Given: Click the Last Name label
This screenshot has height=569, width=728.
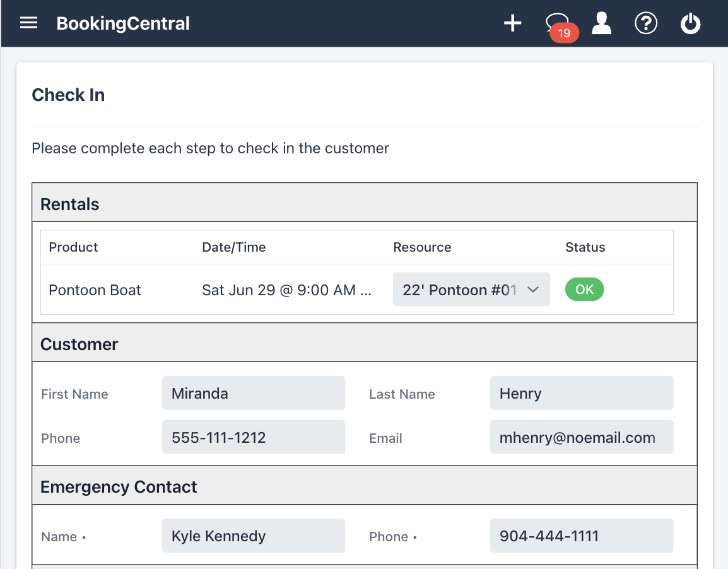Looking at the screenshot, I should [402, 394].
